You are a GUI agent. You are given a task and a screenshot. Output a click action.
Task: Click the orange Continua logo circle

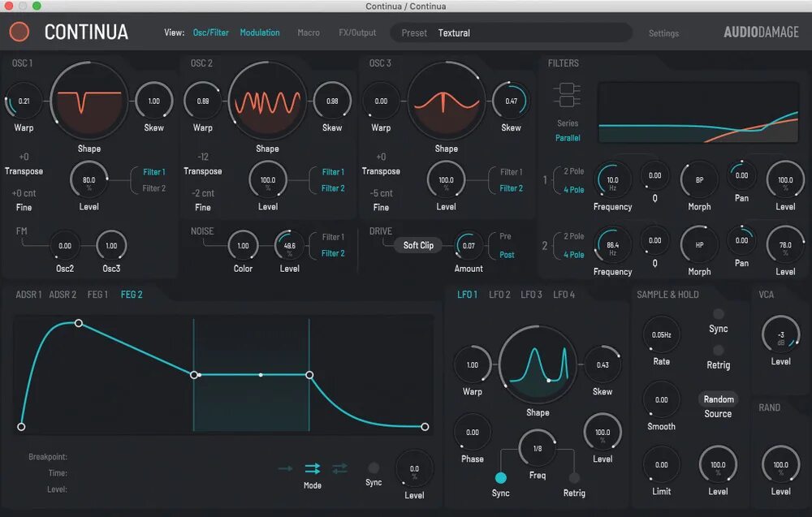[x=19, y=32]
